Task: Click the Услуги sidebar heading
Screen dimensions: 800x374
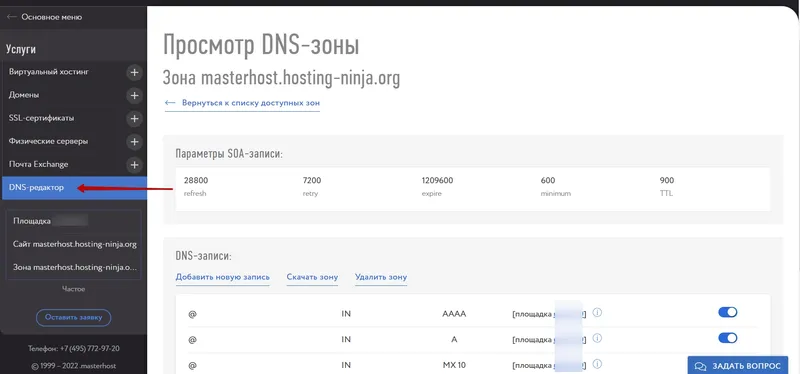Action: 21,49
